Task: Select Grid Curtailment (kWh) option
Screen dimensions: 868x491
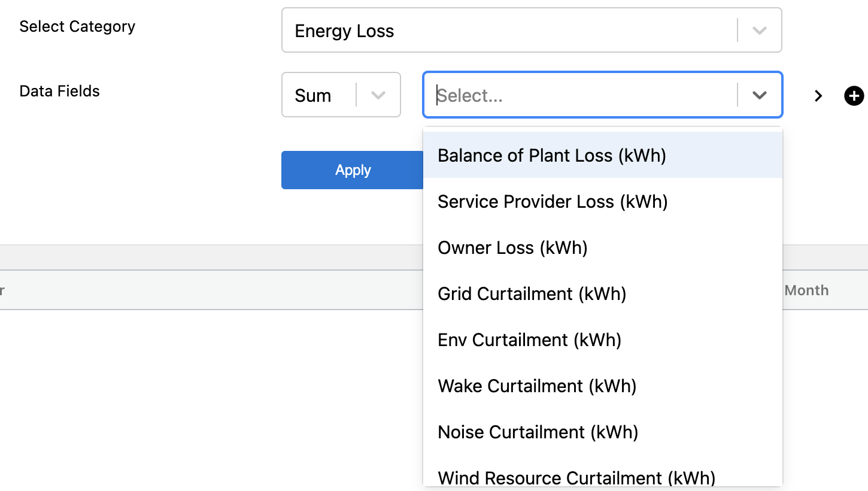Action: 532,294
